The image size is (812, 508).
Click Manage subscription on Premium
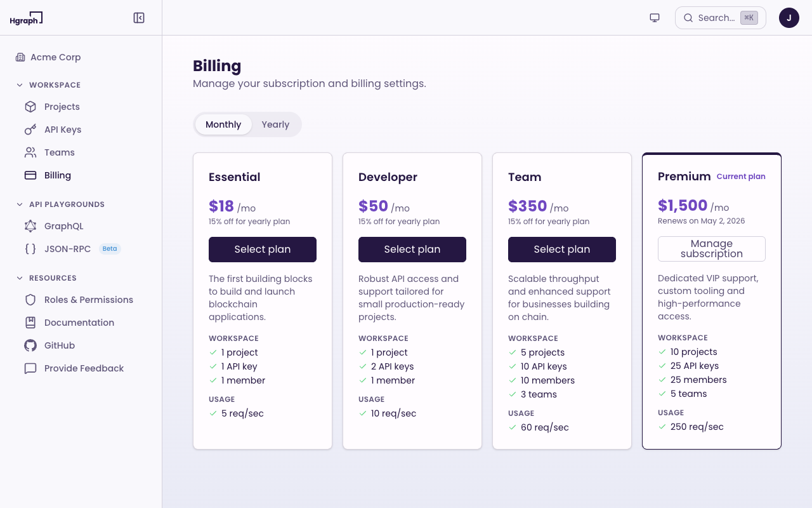click(x=711, y=249)
